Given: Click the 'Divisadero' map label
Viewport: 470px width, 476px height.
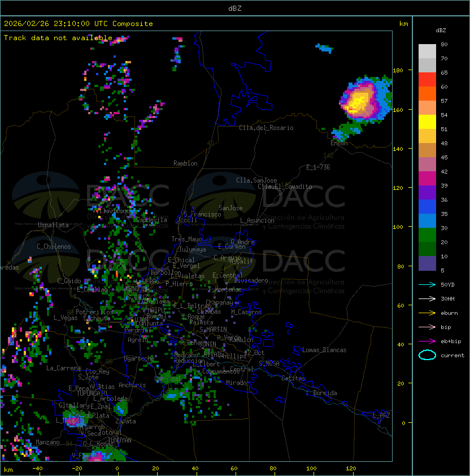Looking at the screenshot, I should tap(251, 280).
